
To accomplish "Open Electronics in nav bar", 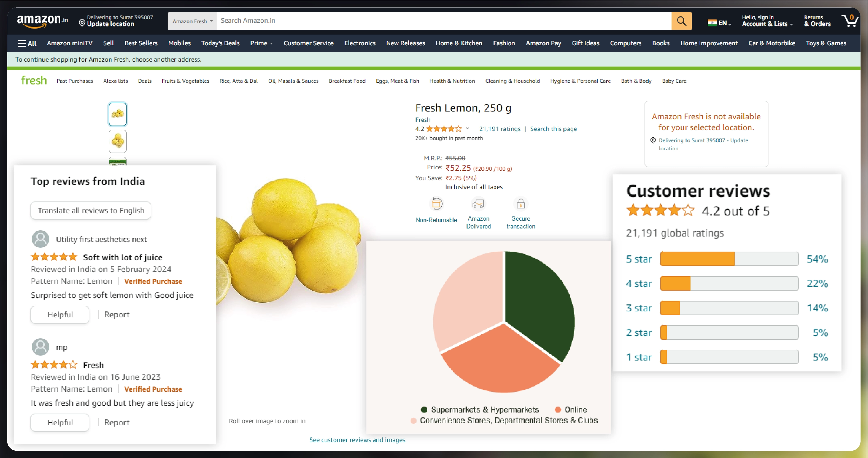I will pyautogui.click(x=359, y=43).
